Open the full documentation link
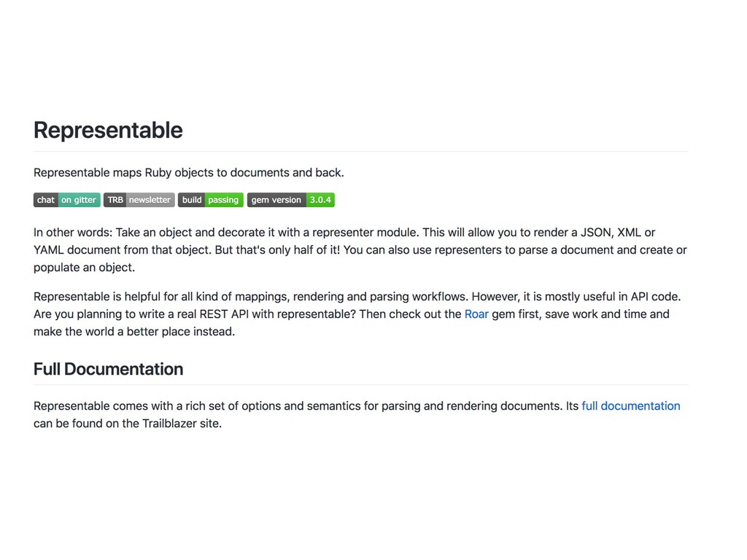The width and height of the screenshot is (747, 560). click(631, 406)
